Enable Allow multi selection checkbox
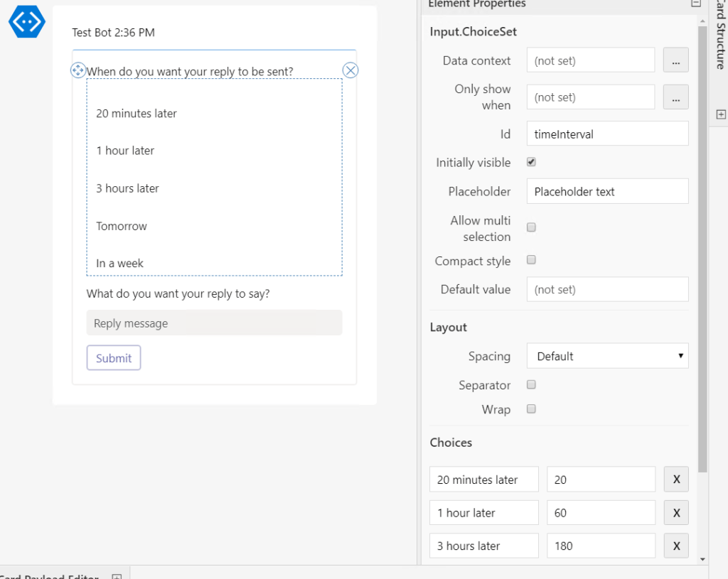Viewport: 728px width, 579px height. pyautogui.click(x=531, y=227)
